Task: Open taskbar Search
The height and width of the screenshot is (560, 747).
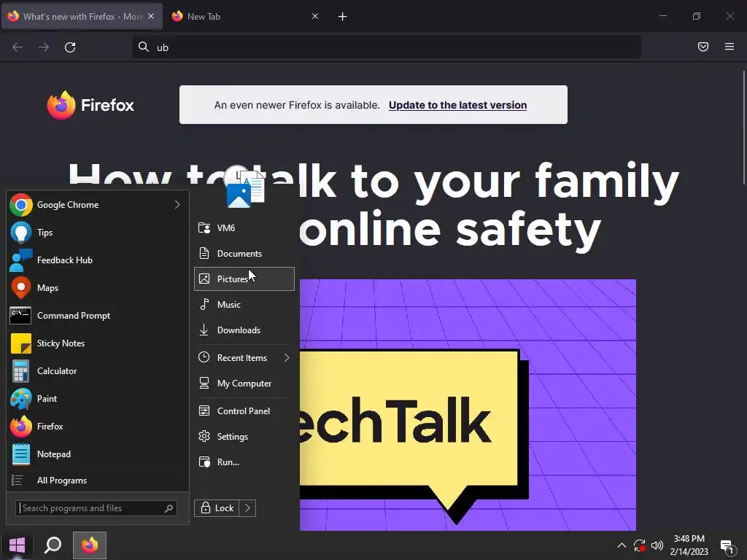Action: tap(53, 545)
